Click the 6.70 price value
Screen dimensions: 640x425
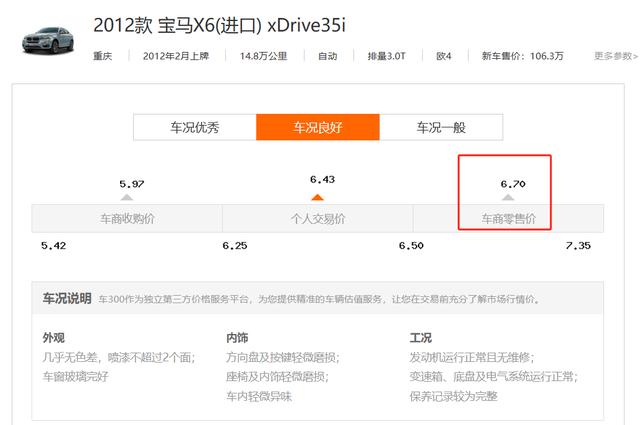pos(513,184)
